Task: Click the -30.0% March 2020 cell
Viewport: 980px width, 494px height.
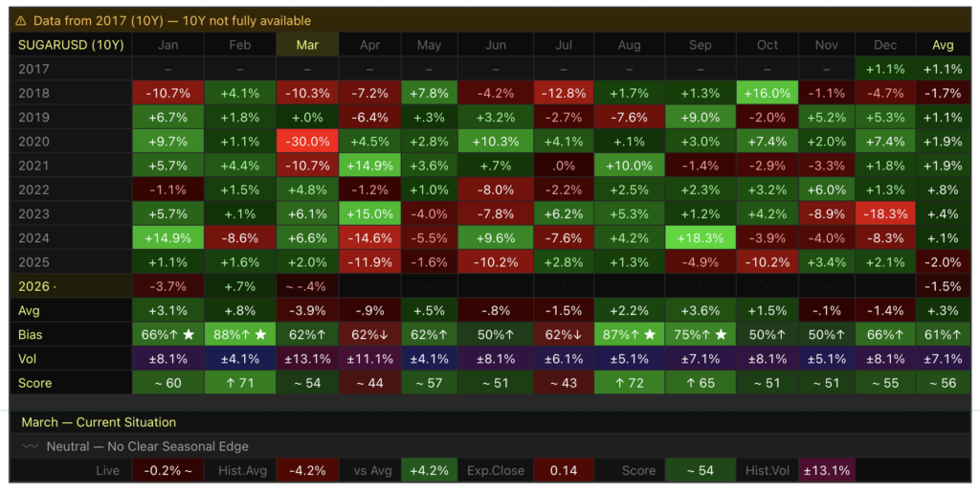Action: [x=307, y=141]
